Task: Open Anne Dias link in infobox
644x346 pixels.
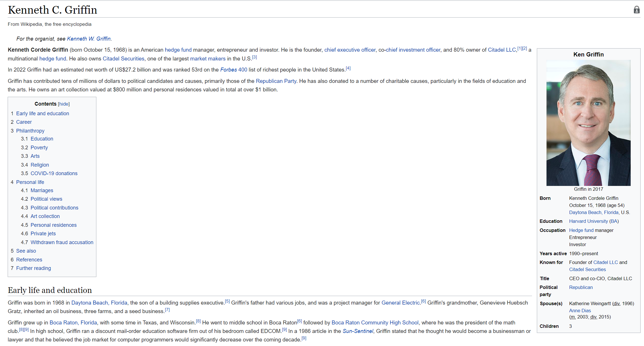Action: coord(580,311)
